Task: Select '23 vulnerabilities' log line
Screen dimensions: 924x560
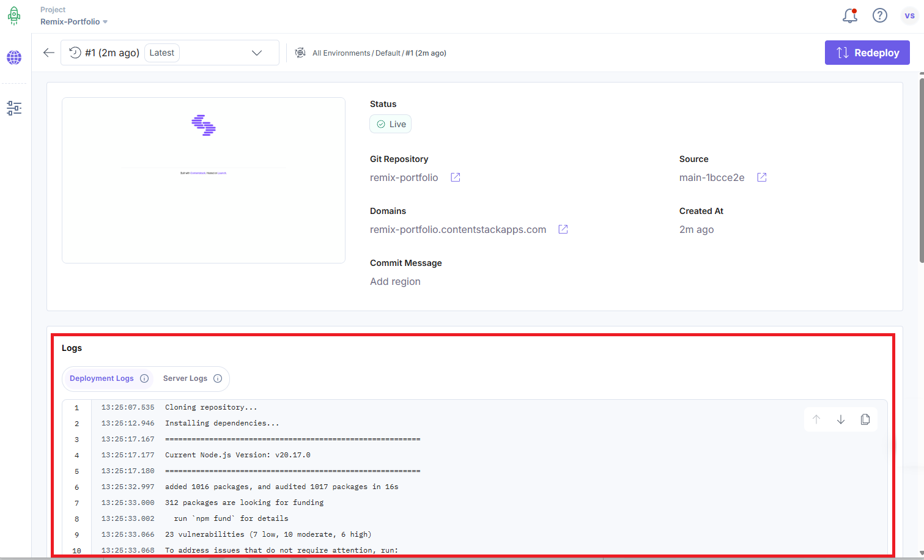Action: (268, 534)
